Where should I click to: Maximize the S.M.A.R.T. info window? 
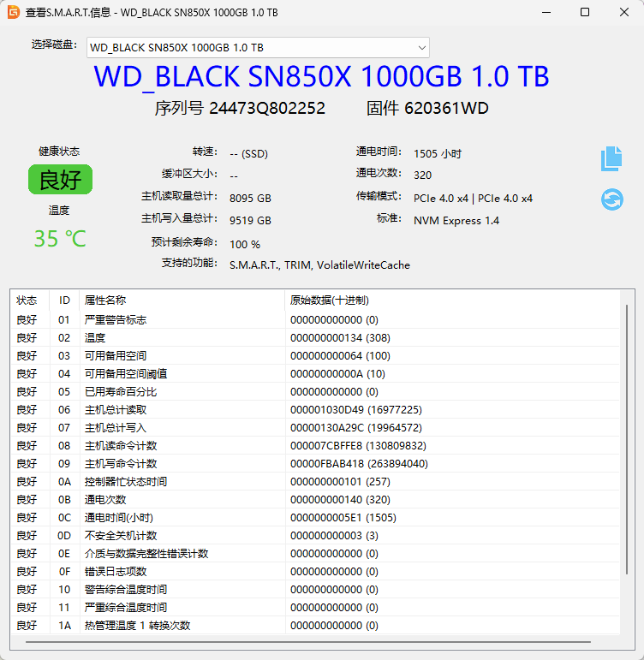click(585, 12)
